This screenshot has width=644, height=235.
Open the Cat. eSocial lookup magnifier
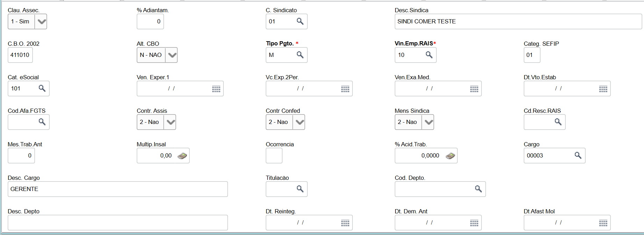click(42, 88)
